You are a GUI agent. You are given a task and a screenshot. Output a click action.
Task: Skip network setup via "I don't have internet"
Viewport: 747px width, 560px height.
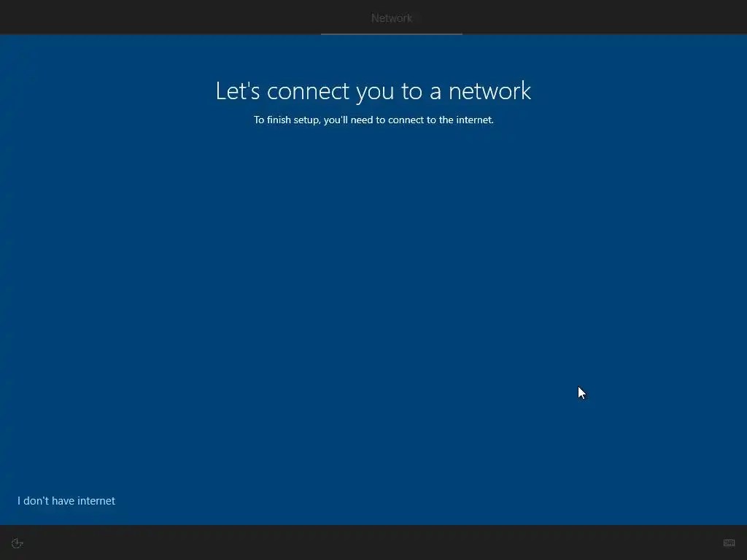coord(66,501)
